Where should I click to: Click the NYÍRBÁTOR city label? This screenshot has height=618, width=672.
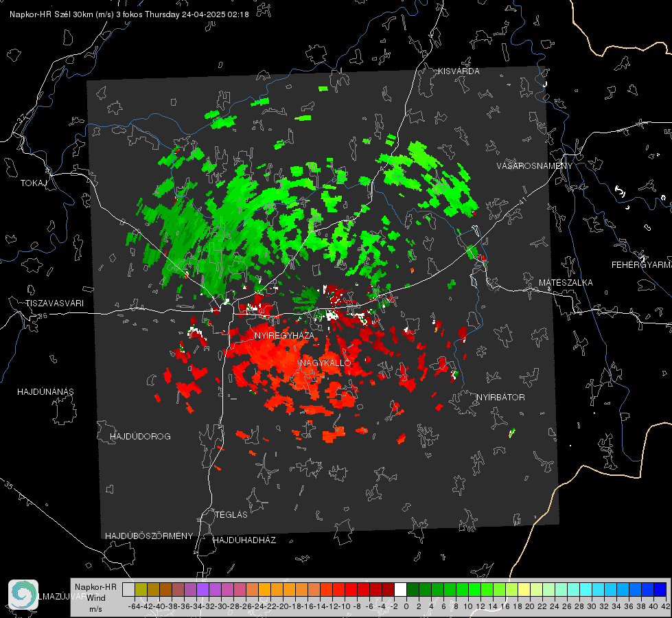pos(500,397)
